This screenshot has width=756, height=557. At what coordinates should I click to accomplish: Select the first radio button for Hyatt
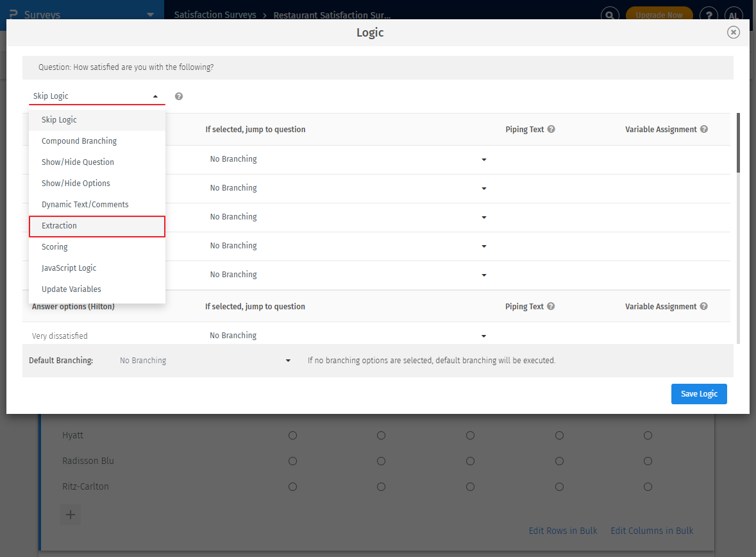[x=292, y=435]
